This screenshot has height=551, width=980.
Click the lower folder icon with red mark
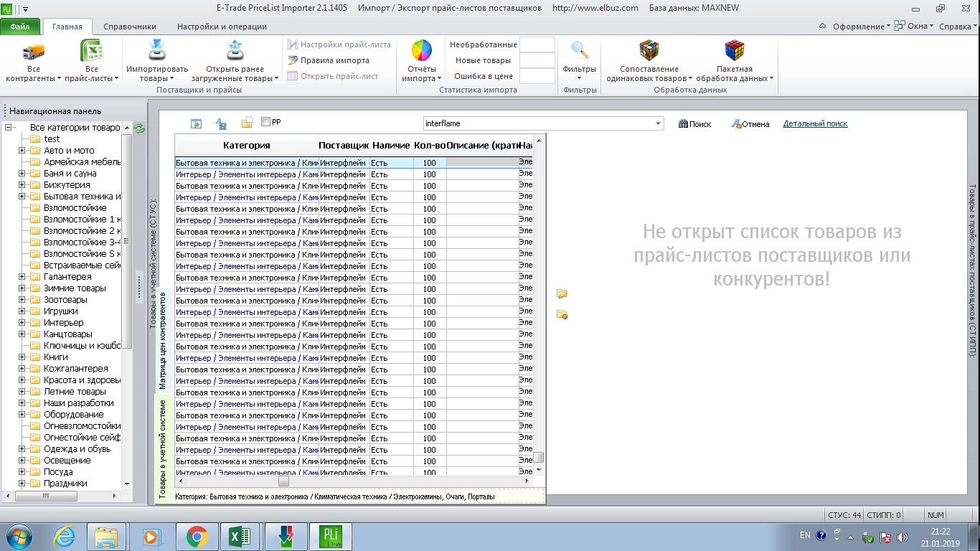click(x=562, y=314)
